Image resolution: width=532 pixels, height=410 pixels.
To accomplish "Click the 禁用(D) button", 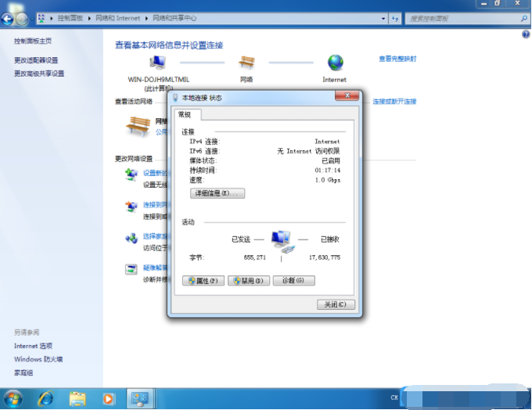I will [x=249, y=281].
